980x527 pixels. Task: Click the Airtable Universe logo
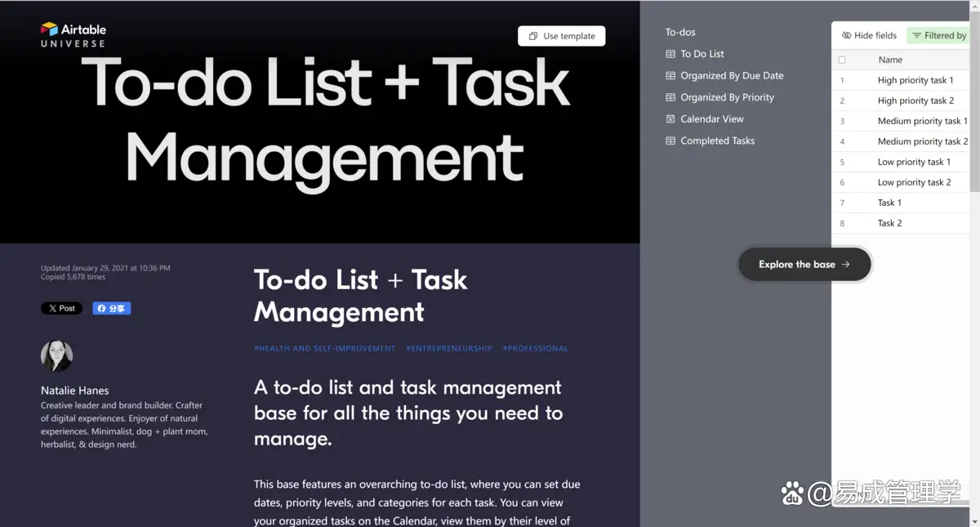pyautogui.click(x=73, y=34)
